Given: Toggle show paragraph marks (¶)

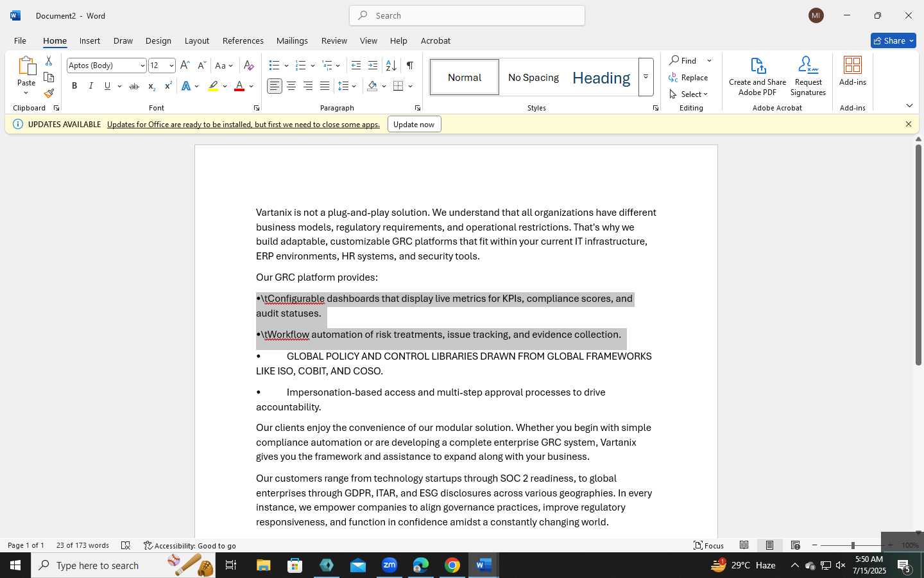Looking at the screenshot, I should (409, 66).
